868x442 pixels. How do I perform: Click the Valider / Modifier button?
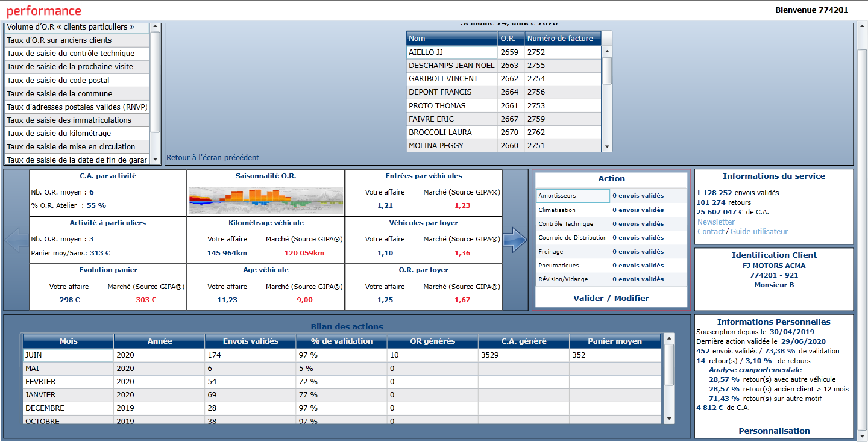point(611,299)
